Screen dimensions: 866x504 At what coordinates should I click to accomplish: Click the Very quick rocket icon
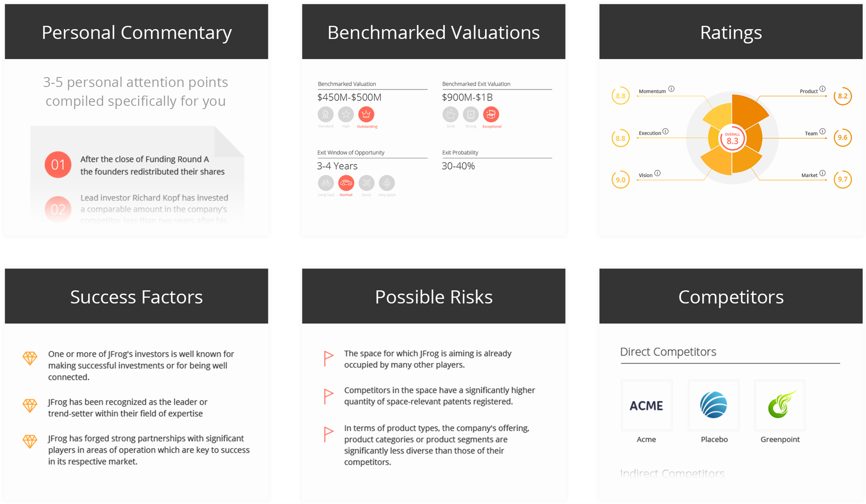point(387,183)
